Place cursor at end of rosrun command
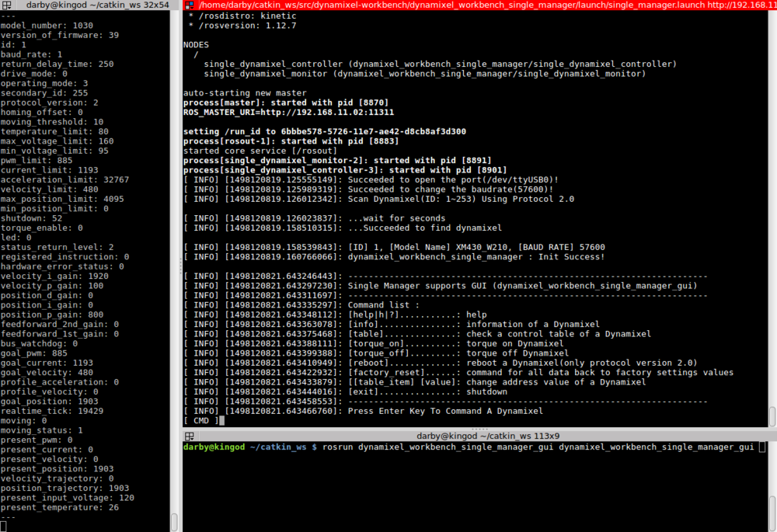The height and width of the screenshot is (532, 777). [761, 447]
